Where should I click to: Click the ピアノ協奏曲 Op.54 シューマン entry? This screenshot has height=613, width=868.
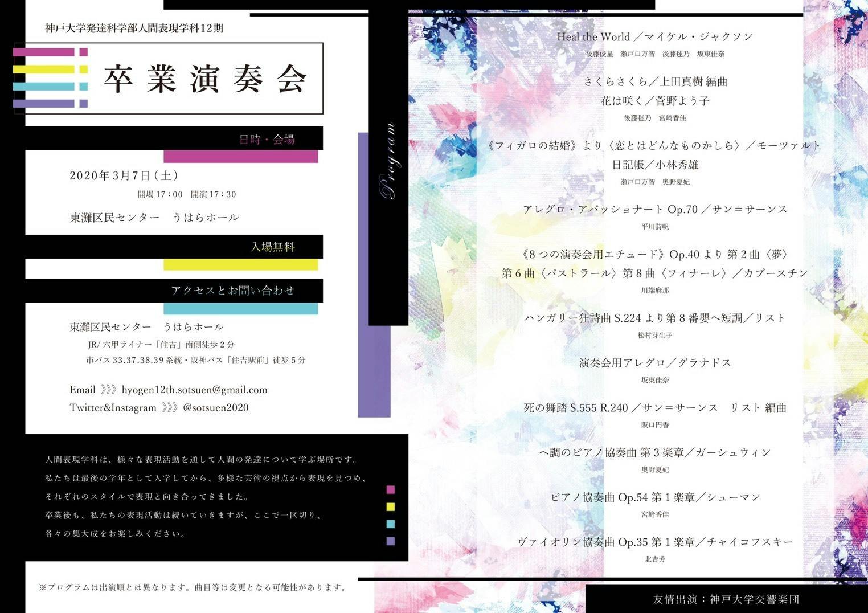tap(655, 497)
